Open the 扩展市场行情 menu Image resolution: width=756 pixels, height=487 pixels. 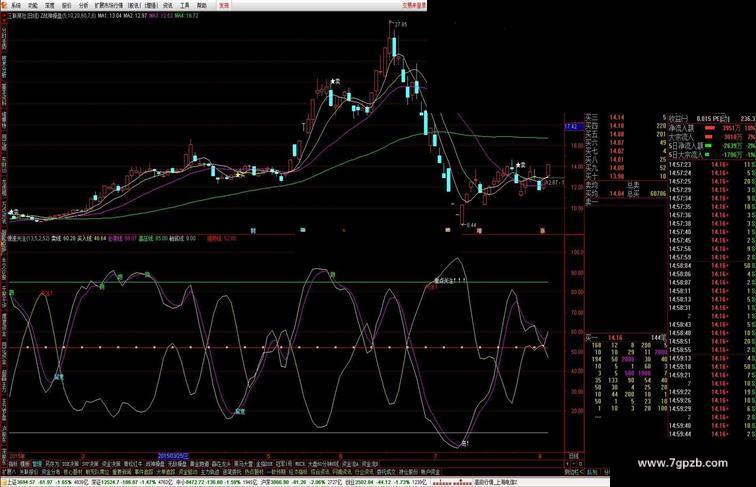[x=108, y=5]
